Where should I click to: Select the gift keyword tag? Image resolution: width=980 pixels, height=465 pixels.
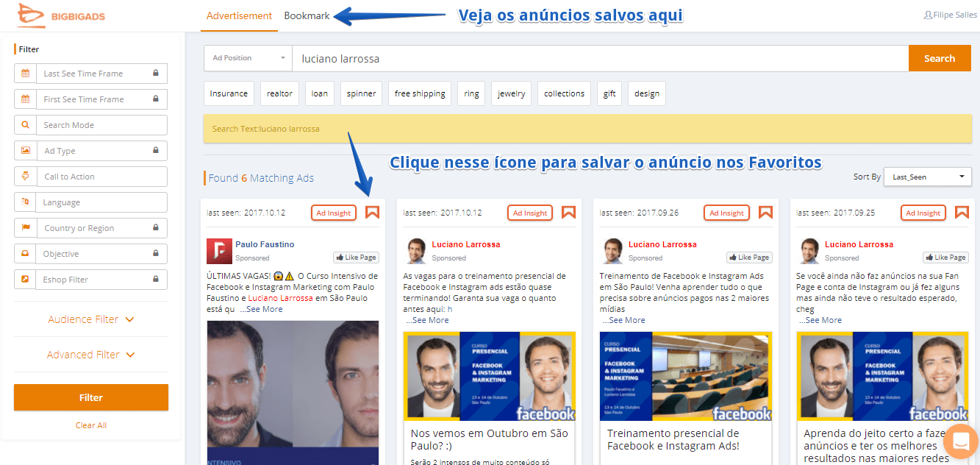click(609, 93)
